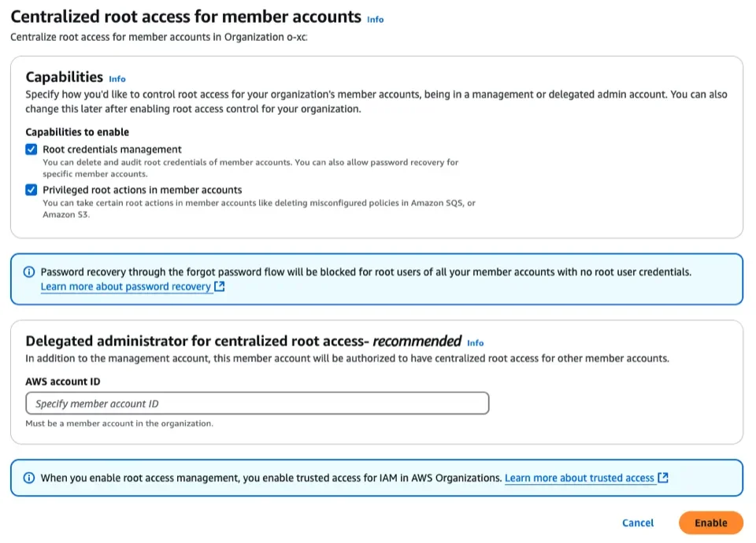Focus the Specify member account ID field
Screen dimensions: 756x543
258,404
